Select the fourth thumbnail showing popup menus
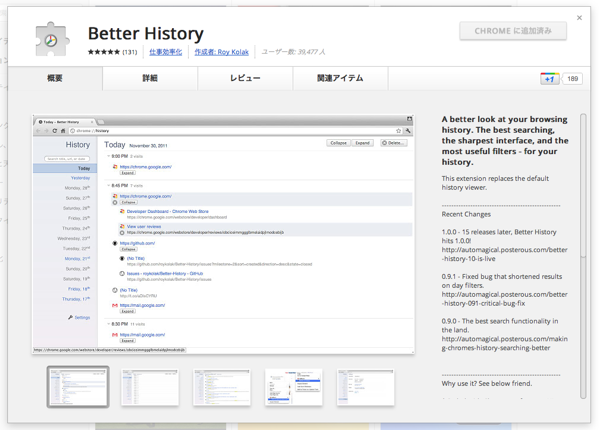 [294, 387]
